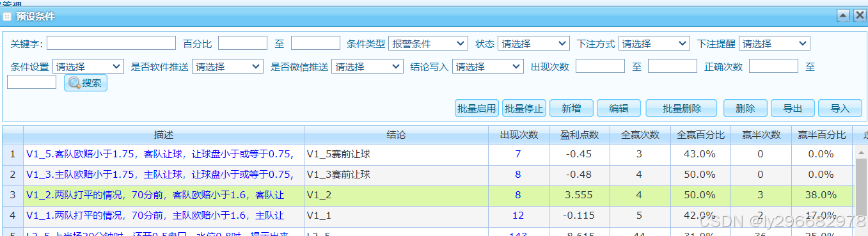This screenshot has width=868, height=236.
Task: Open the V1_5 description link in row 1
Action: pyautogui.click(x=160, y=154)
